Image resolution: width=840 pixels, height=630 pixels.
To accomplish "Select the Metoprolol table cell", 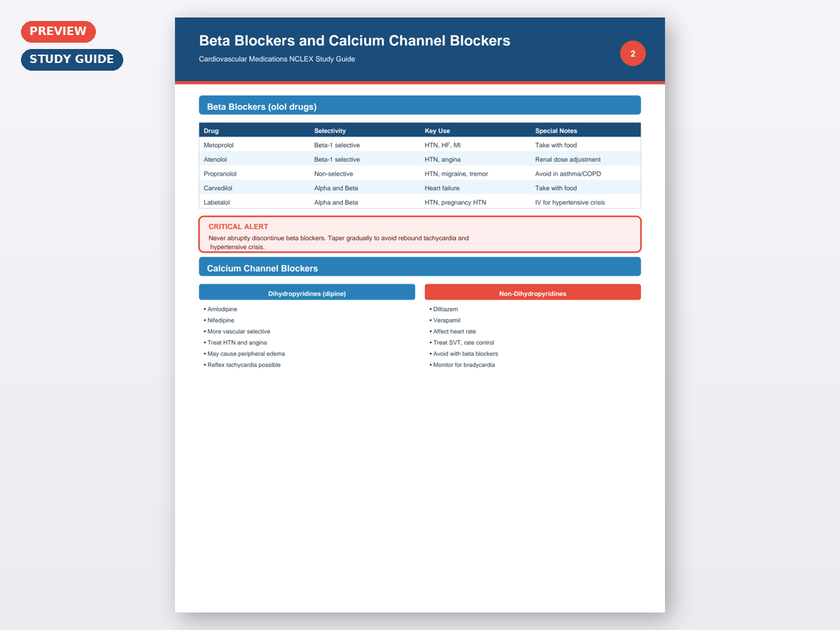I will point(218,145).
